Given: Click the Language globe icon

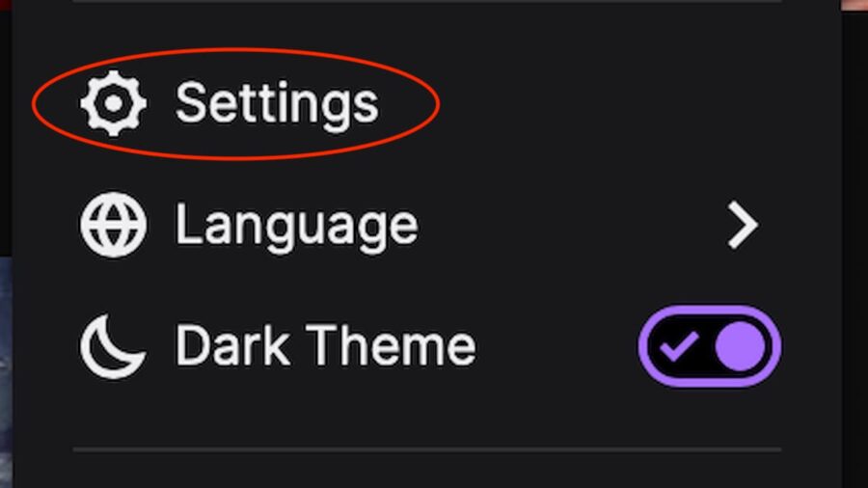Looking at the screenshot, I should tap(114, 225).
